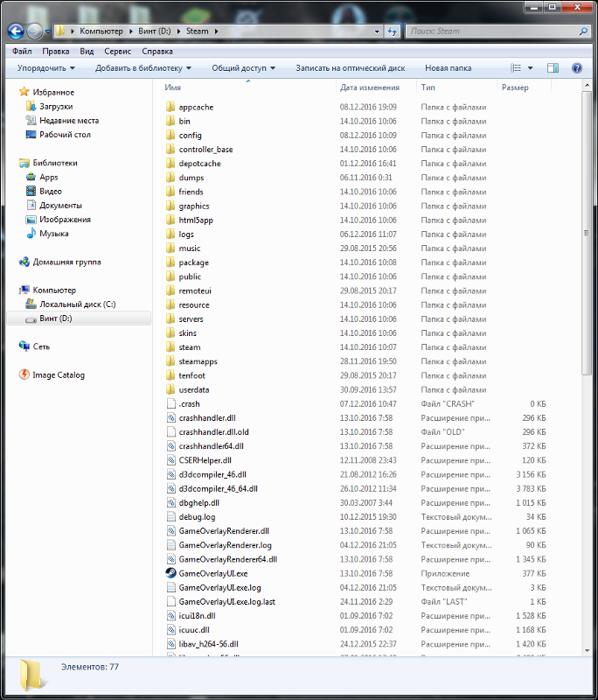
Task: Select the crashhandler.dll file icon
Action: pos(170,418)
